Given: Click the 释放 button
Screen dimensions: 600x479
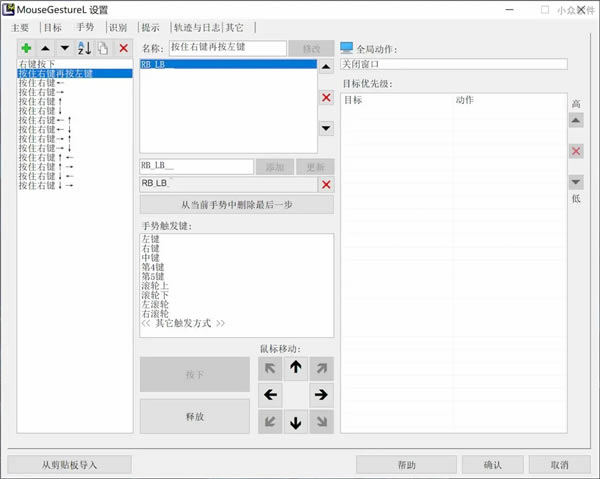Looking at the screenshot, I should [195, 416].
